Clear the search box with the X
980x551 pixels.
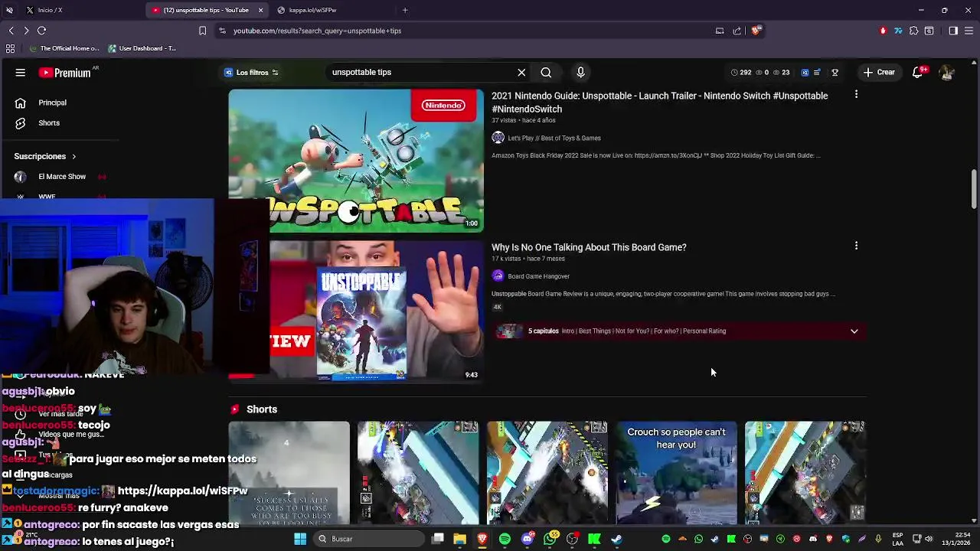click(x=521, y=72)
